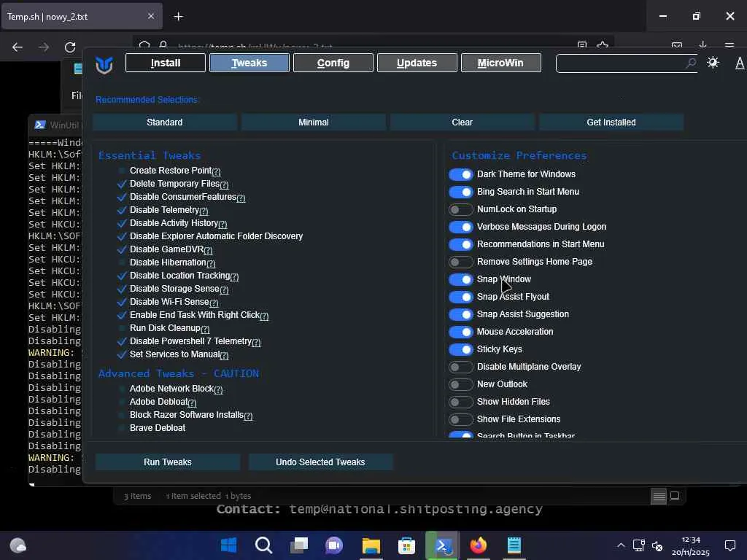Click the search magnifier icon in WinUtil
The height and width of the screenshot is (560, 747).
(x=690, y=63)
